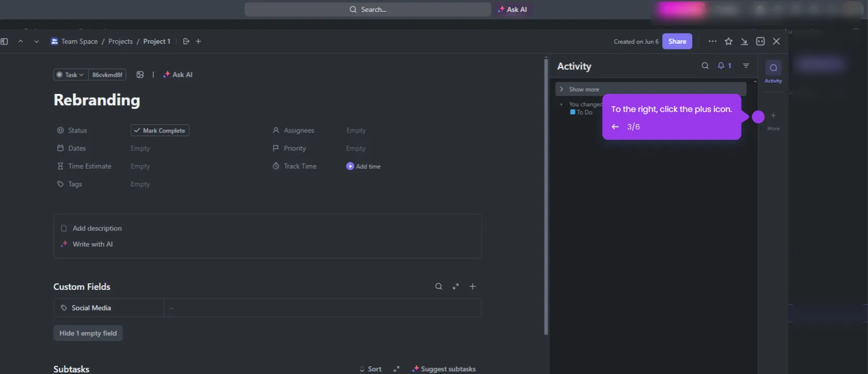
Task: Click the cover image icon near task ID
Action: pos(140,75)
